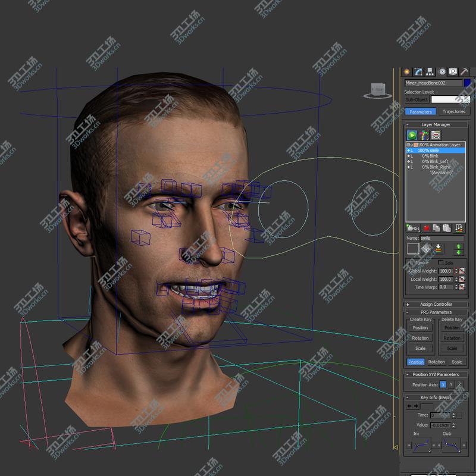Viewport: 476px width, 476px height.
Task: Click the blue object color swatch
Action: pyautogui.click(x=467, y=83)
